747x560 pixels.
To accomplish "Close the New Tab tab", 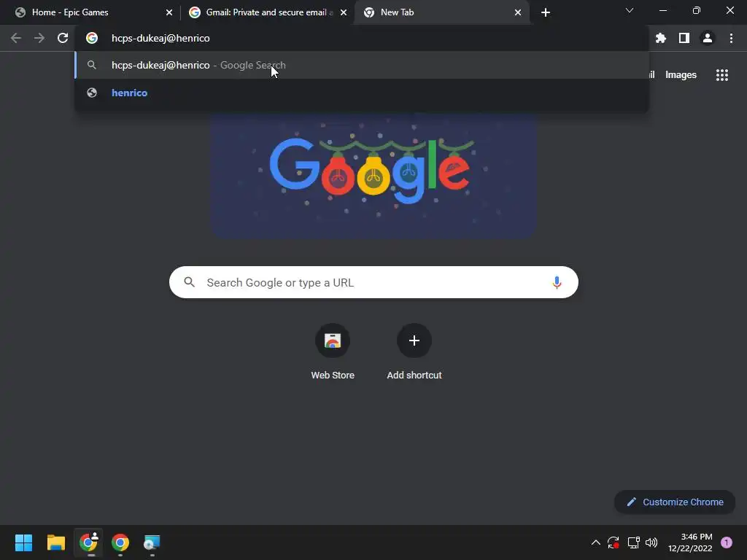I will pos(518,12).
